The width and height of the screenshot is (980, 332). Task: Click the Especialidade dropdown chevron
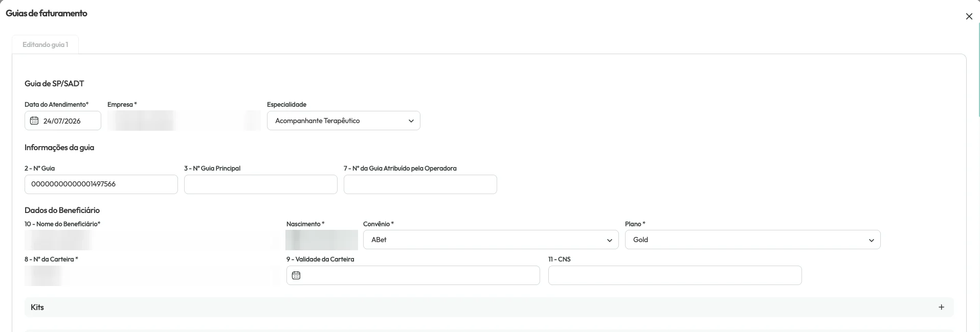click(x=411, y=121)
